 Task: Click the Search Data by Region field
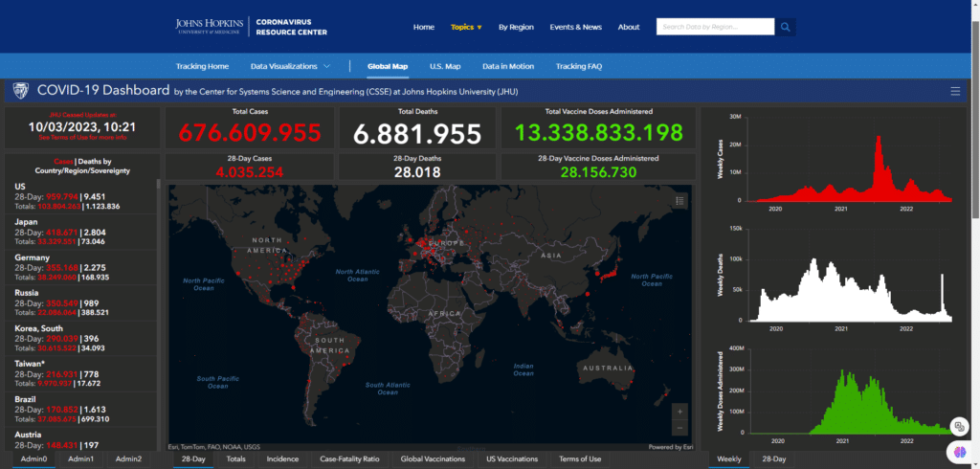715,27
